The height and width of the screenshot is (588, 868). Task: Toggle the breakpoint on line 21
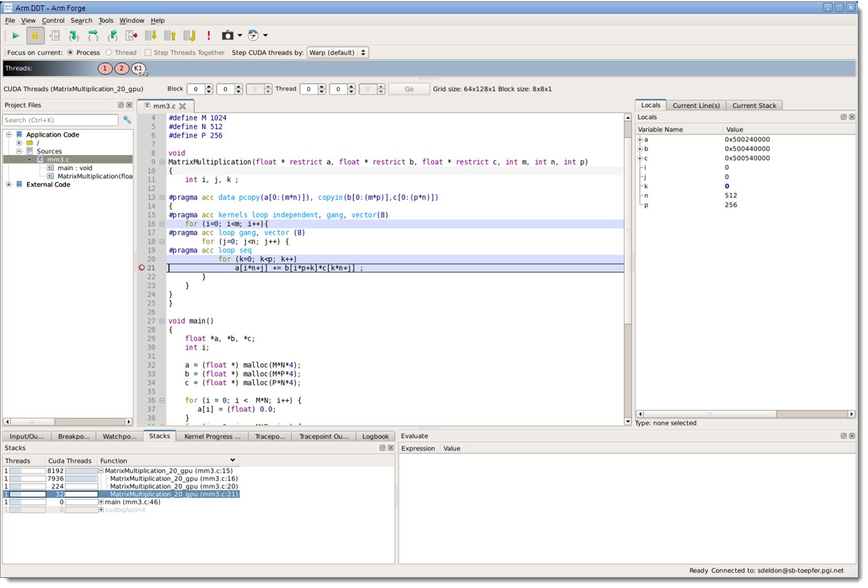141,268
